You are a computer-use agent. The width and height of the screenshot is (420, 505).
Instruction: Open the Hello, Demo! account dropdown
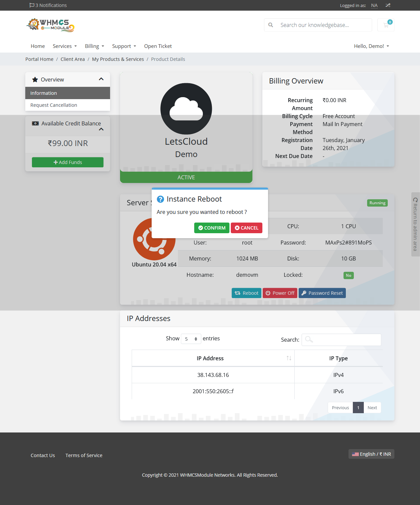coord(371,46)
